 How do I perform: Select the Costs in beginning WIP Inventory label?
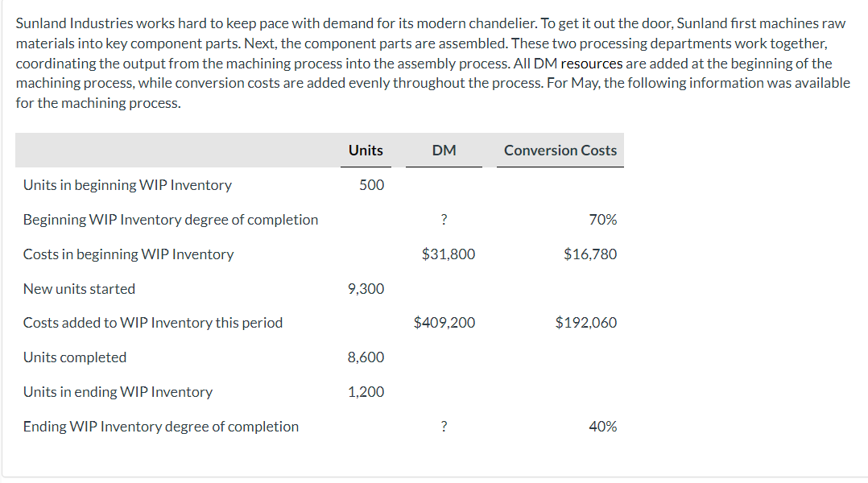click(128, 254)
